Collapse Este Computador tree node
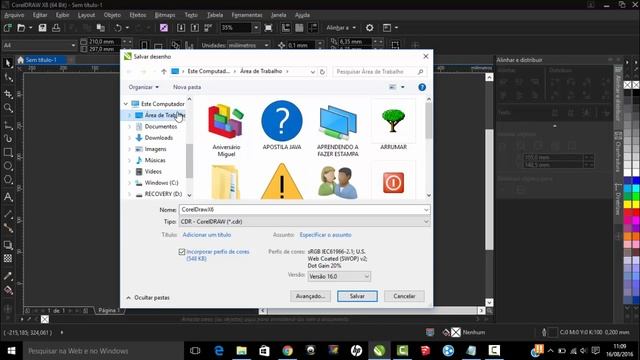 126,104
